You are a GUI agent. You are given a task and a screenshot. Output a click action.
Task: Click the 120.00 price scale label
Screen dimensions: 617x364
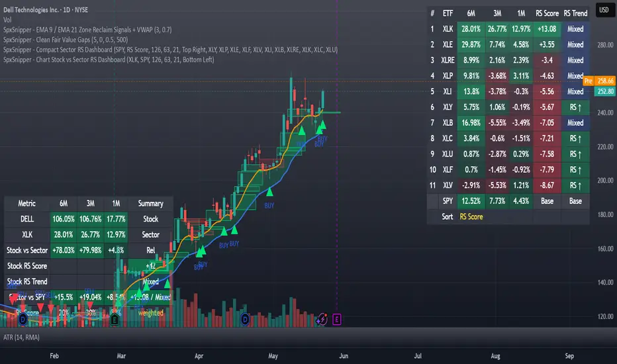pos(605,316)
